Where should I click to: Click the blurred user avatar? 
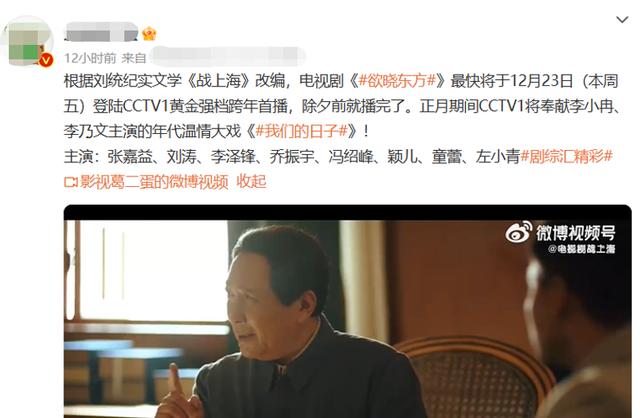click(27, 41)
